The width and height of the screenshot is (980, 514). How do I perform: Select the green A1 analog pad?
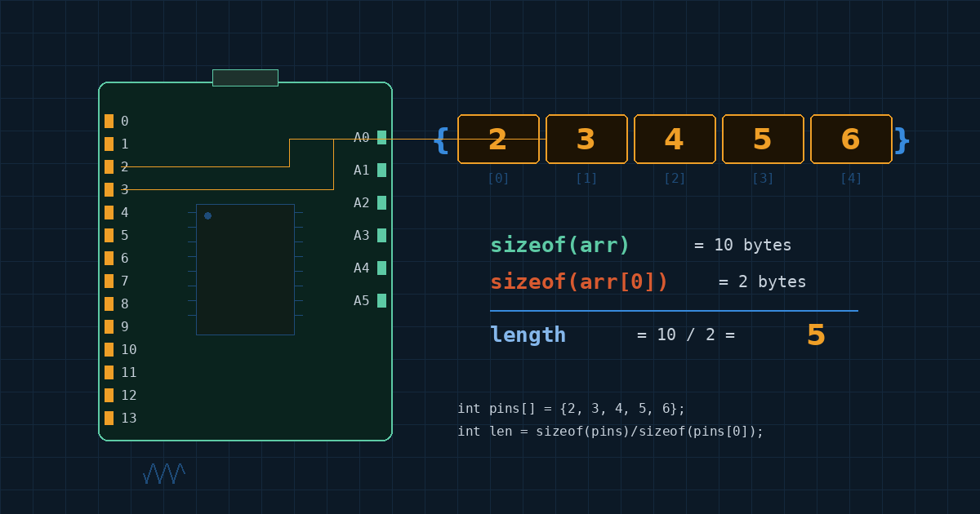[381, 170]
